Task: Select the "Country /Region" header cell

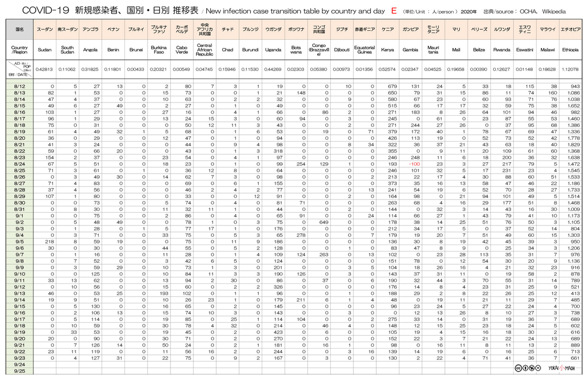Action: [x=20, y=50]
